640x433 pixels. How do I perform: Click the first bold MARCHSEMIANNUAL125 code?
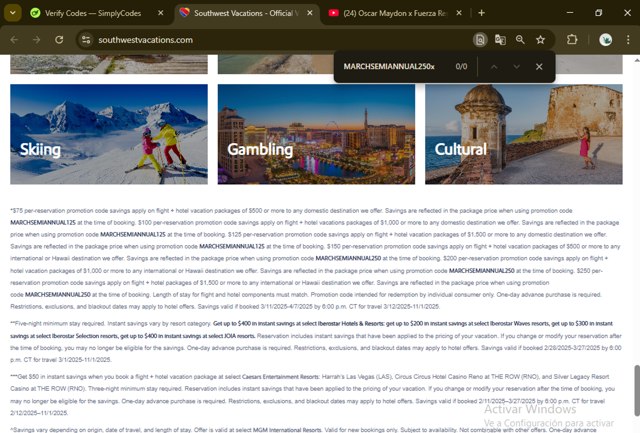click(43, 223)
